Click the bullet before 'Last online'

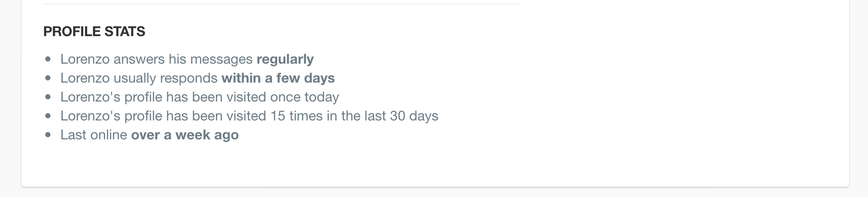click(x=48, y=135)
